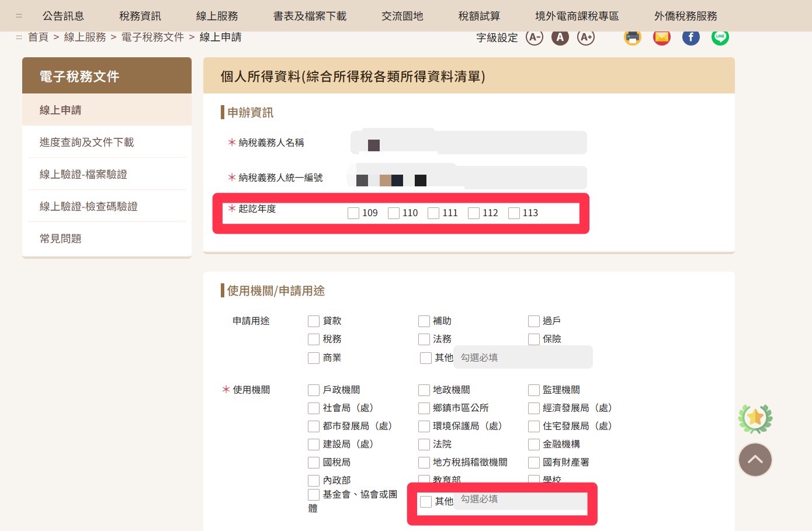Set default font size with A icon
Viewport: 812px width, 531px height.
[560, 37]
